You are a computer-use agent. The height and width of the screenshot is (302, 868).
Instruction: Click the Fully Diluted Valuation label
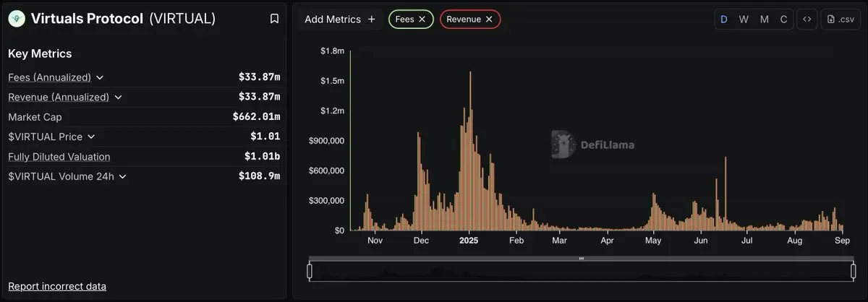[x=59, y=157]
